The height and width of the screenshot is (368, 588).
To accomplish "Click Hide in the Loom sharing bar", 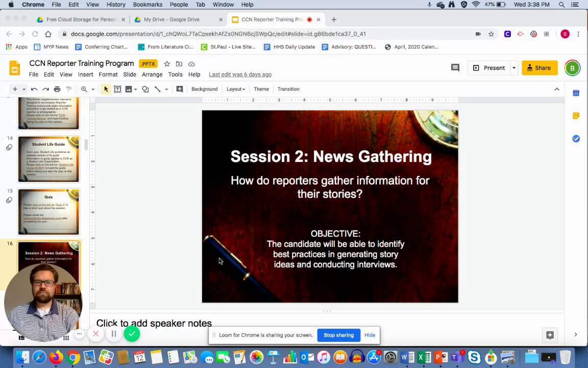I will click(370, 335).
